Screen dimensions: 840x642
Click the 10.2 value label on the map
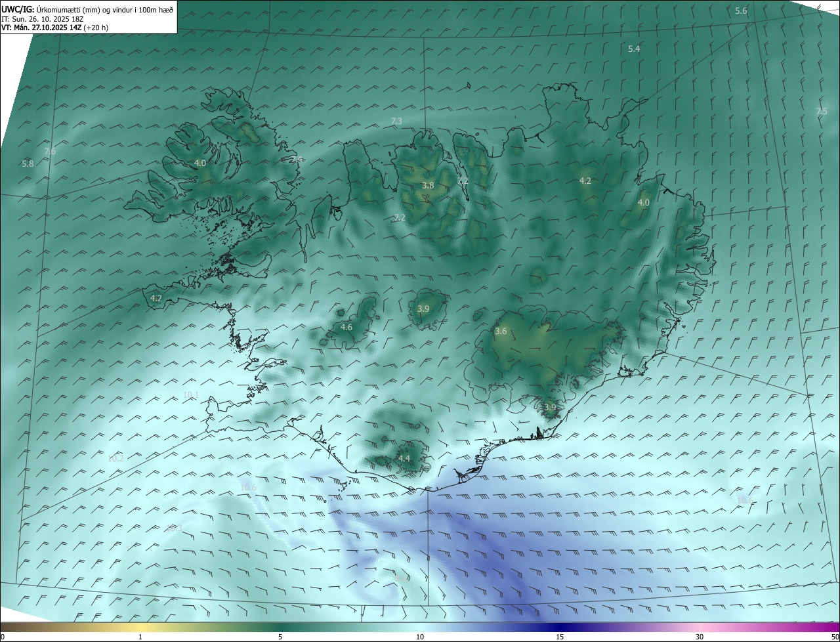[115, 458]
